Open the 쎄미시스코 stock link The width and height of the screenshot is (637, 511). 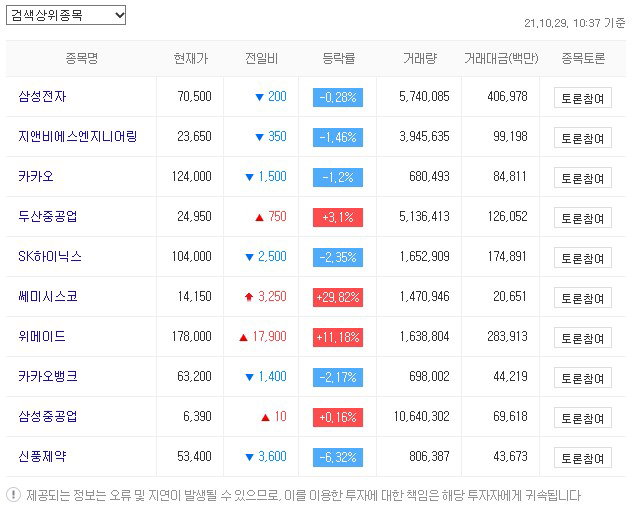coord(48,297)
